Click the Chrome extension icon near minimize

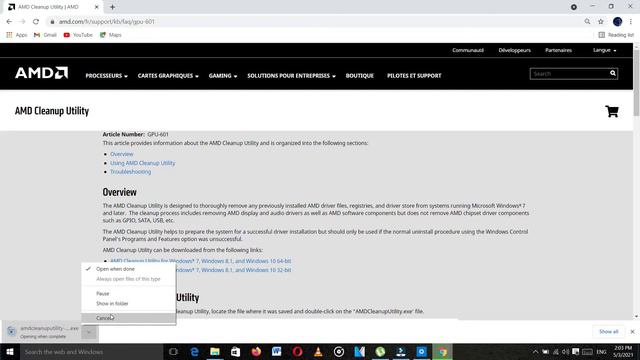coord(574,7)
